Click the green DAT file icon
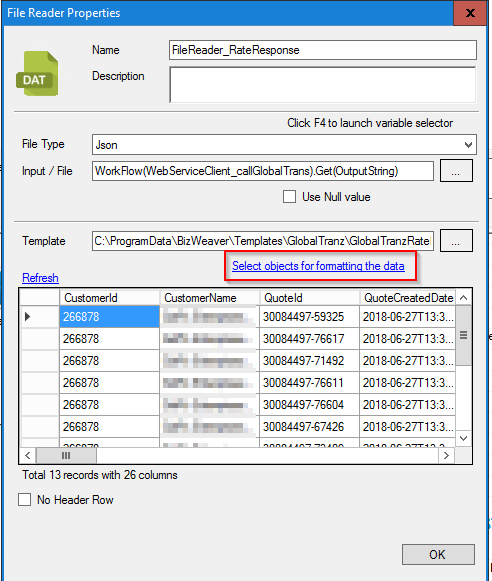This screenshot has width=492, height=581. click(x=37, y=74)
